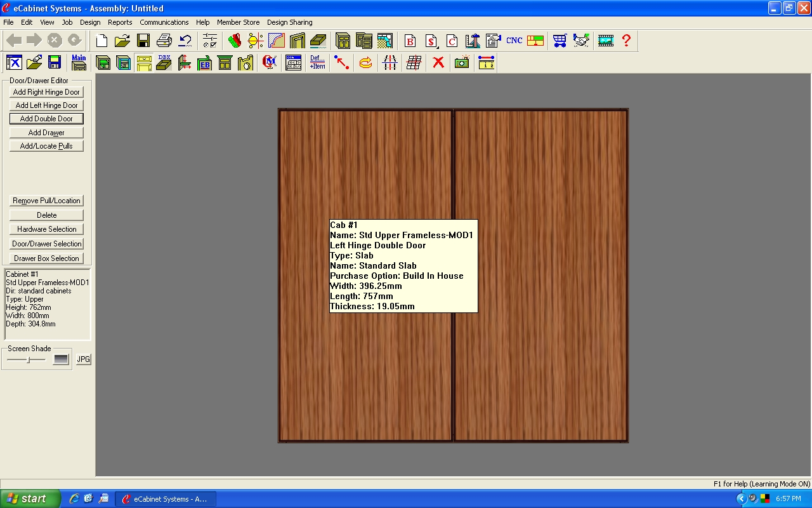Click the JPG export button
Screen dimensions: 812x508
tap(84, 359)
